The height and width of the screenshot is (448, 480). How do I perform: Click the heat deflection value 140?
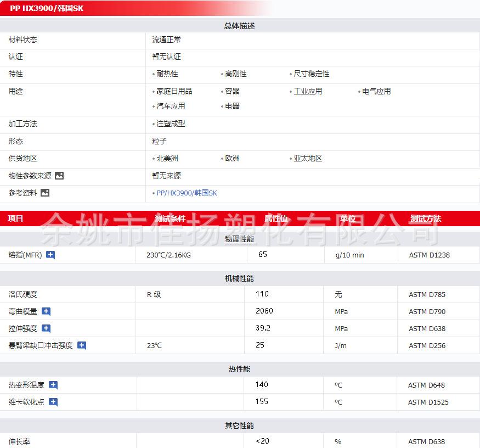click(x=262, y=384)
